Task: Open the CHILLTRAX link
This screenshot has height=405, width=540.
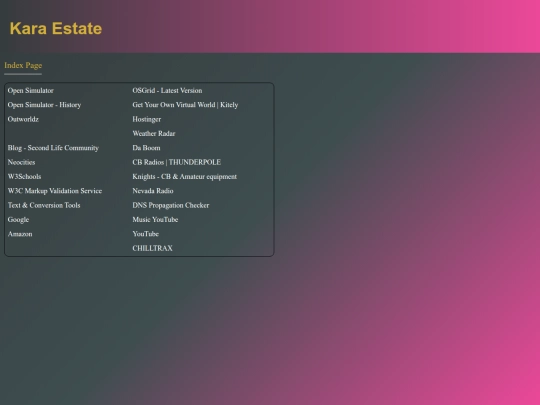Action: [x=153, y=248]
